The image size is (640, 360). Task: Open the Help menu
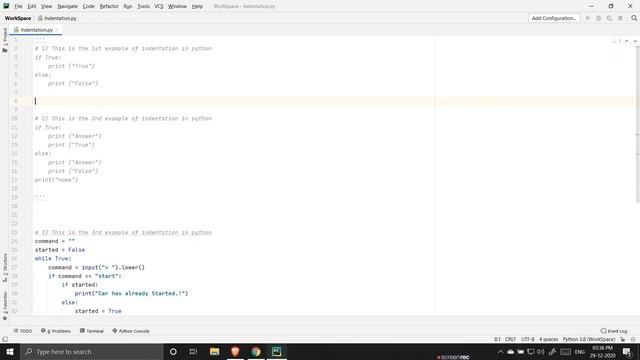197,6
